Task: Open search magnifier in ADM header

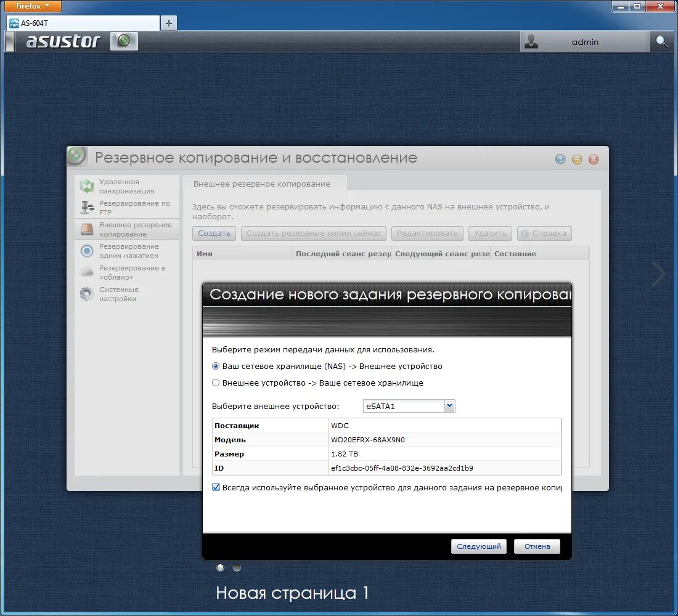Action: coord(661,41)
